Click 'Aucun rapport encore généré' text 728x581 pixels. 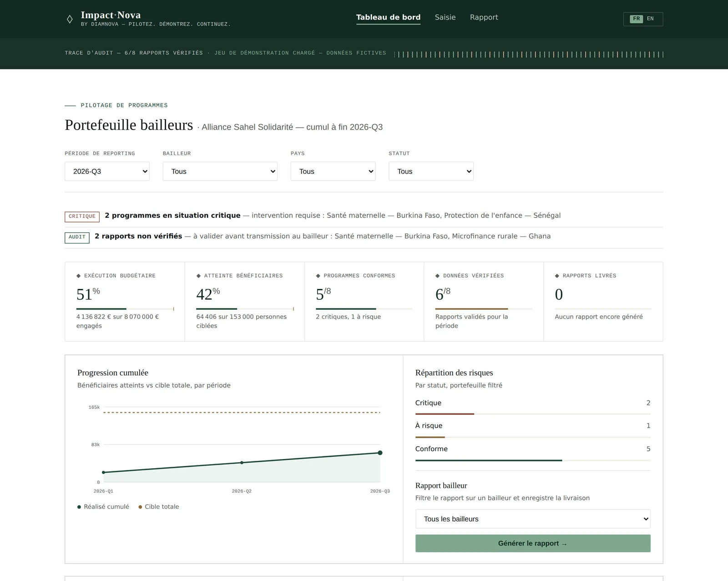click(599, 317)
